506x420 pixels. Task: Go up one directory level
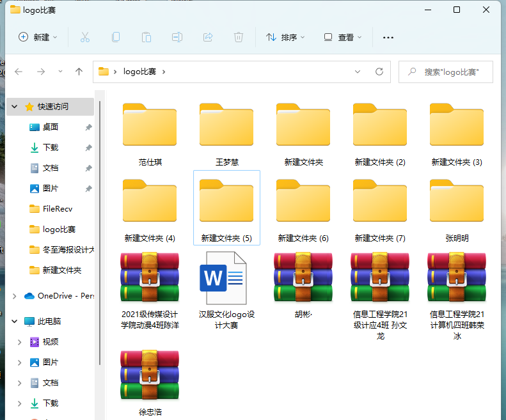[79, 72]
